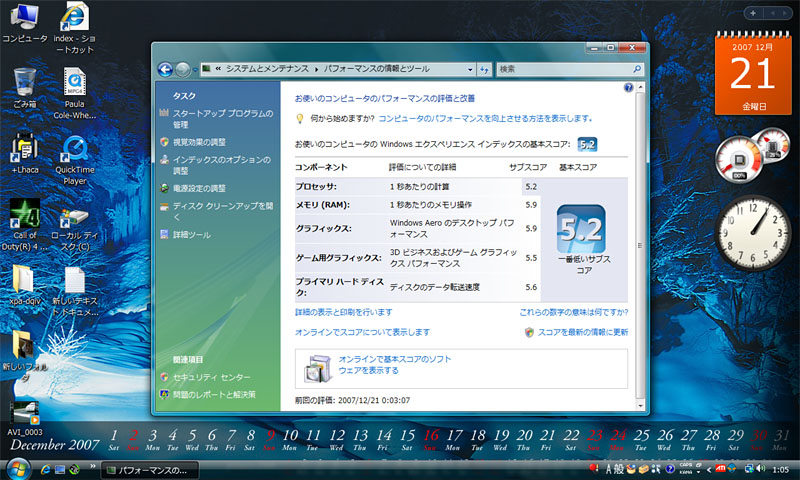Viewport: 800px width, 480px height.
Task: Click 詳細の表示と印刷を行います link
Action: pos(343,312)
